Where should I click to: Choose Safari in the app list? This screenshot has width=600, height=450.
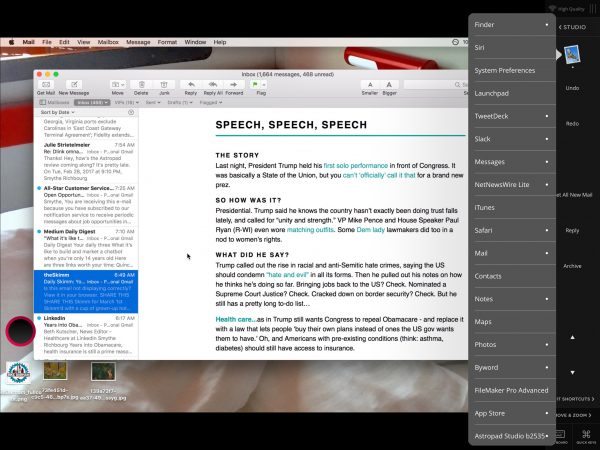(x=512, y=230)
